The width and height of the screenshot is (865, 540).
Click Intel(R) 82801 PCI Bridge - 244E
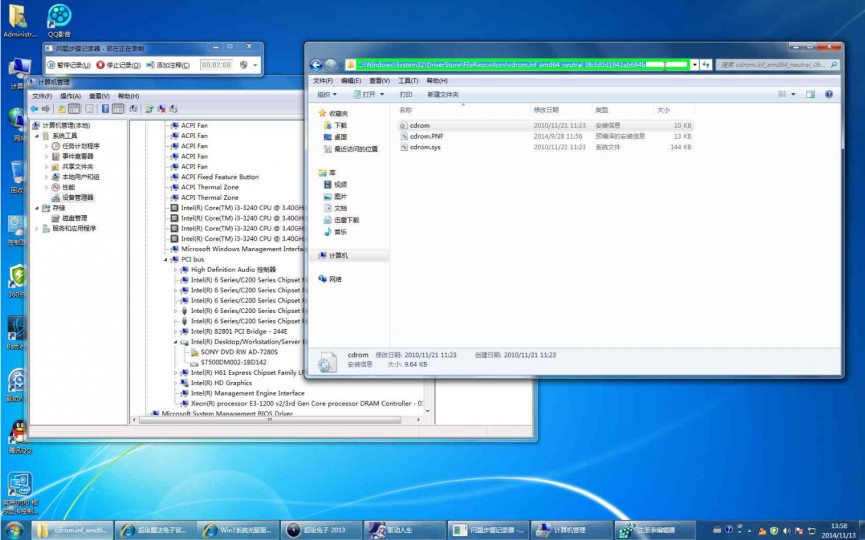pos(239,332)
